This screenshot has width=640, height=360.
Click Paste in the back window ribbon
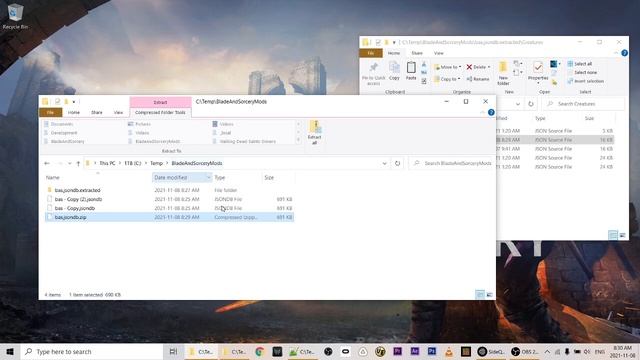[x=411, y=71]
